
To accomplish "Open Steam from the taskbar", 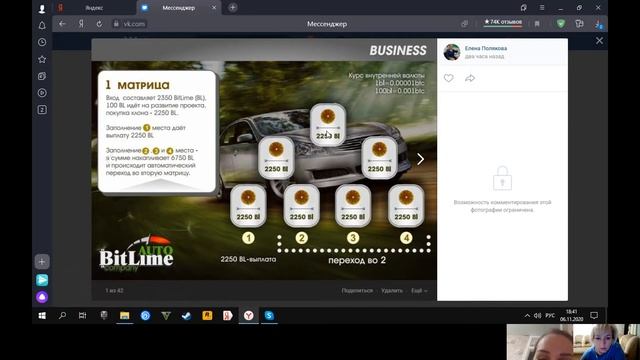I will click(187, 316).
